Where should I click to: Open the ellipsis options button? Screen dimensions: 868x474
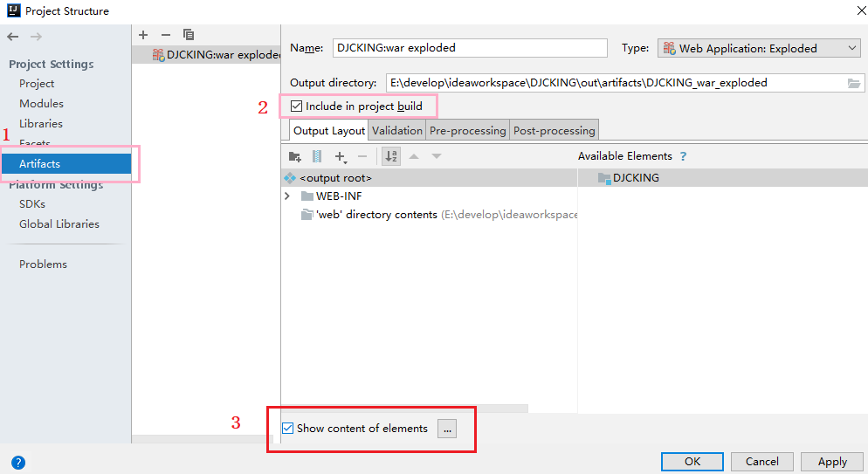pos(447,429)
